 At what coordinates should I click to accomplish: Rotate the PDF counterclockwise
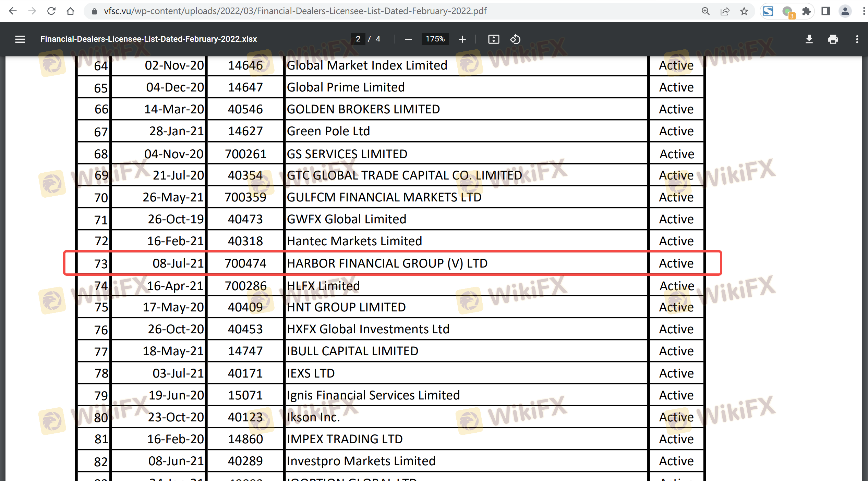click(x=515, y=39)
